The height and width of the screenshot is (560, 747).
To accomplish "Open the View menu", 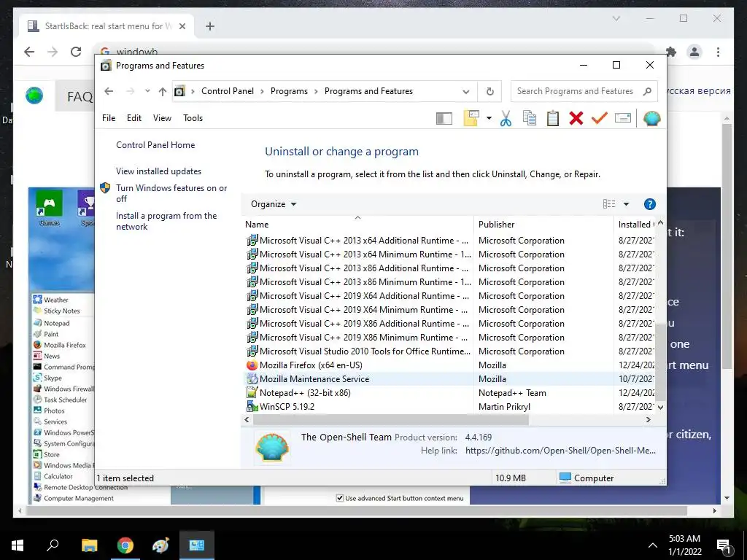I will pyautogui.click(x=162, y=118).
